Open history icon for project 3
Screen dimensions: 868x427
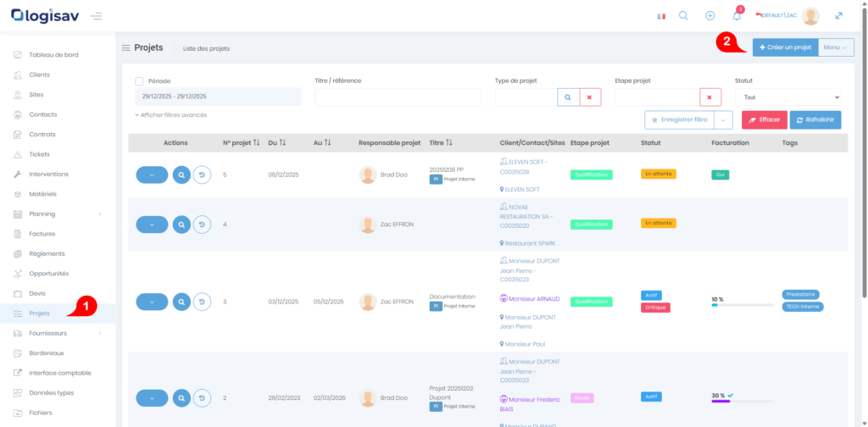pyautogui.click(x=202, y=302)
